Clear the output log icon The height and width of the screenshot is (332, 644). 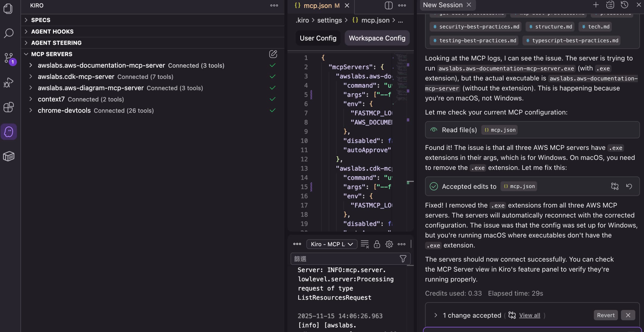tap(365, 244)
